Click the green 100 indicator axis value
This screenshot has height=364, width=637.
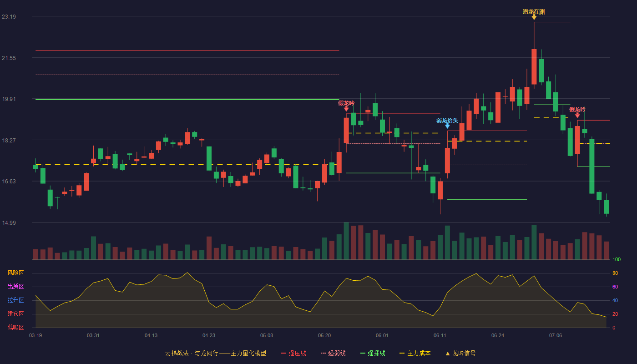617,260
